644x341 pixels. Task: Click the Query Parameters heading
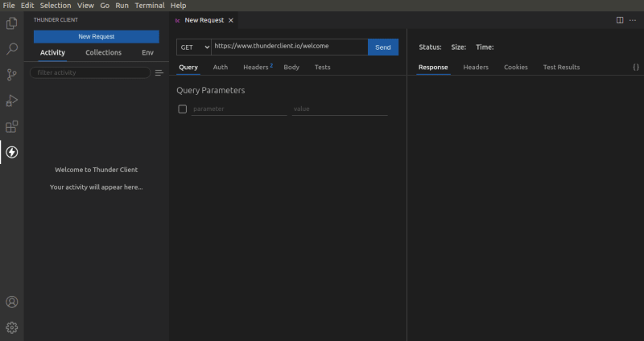[211, 90]
